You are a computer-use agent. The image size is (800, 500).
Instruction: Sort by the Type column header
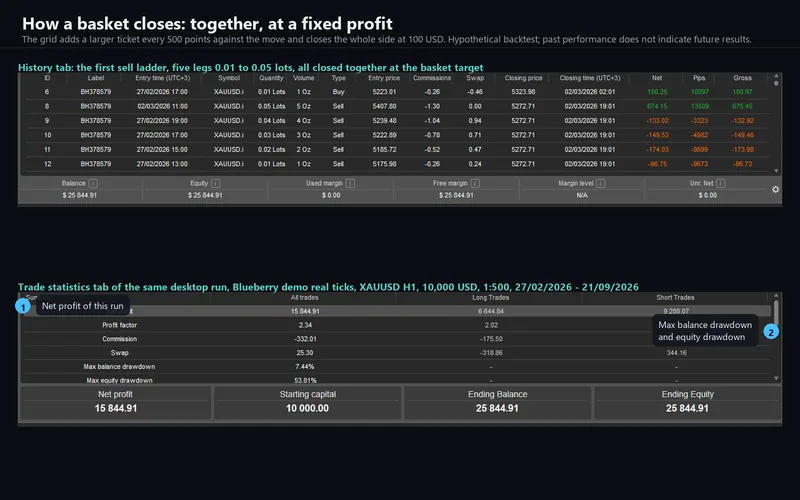pyautogui.click(x=338, y=78)
